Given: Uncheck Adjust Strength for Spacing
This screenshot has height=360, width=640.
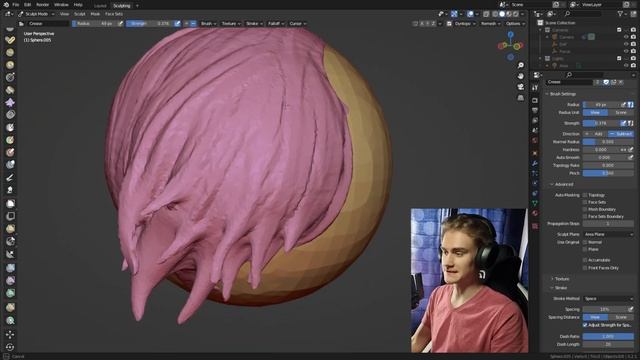Looking at the screenshot, I should click(x=585, y=325).
